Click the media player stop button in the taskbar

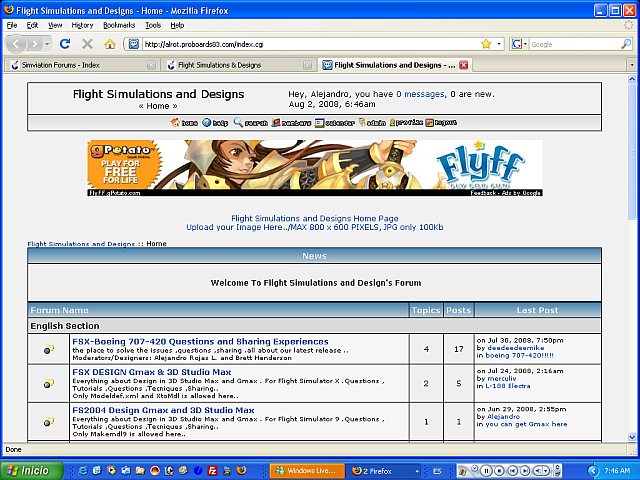[x=500, y=471]
